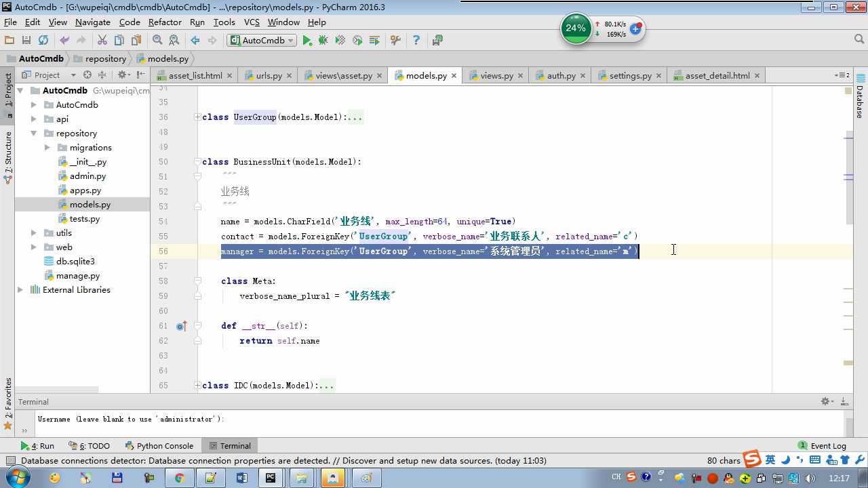Click the repository breadcrumb
This screenshot has width=868, height=488.
pos(100,59)
